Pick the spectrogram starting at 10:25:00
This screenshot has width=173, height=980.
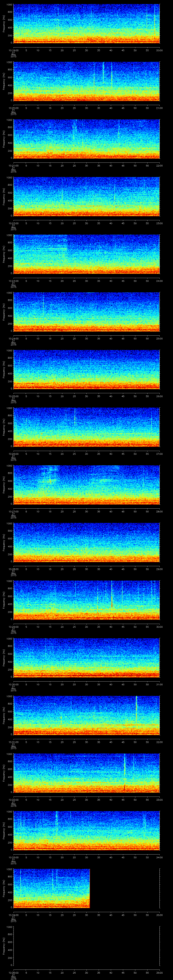pos(87,369)
